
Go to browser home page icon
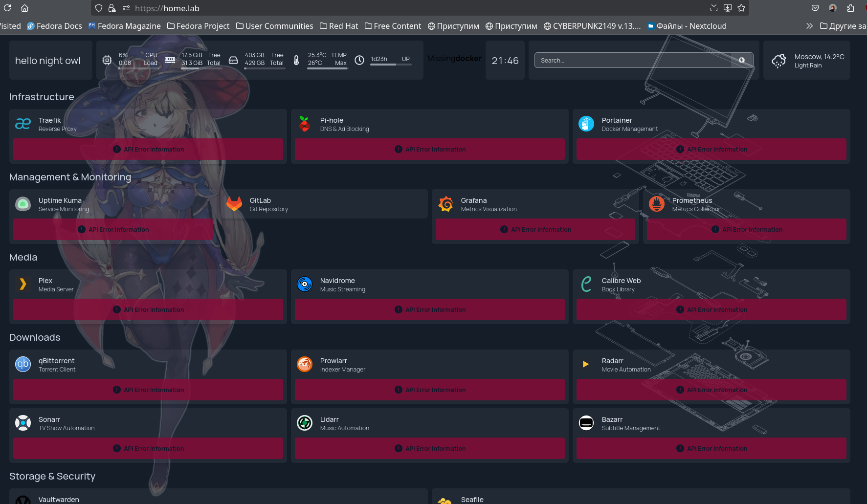tap(25, 8)
